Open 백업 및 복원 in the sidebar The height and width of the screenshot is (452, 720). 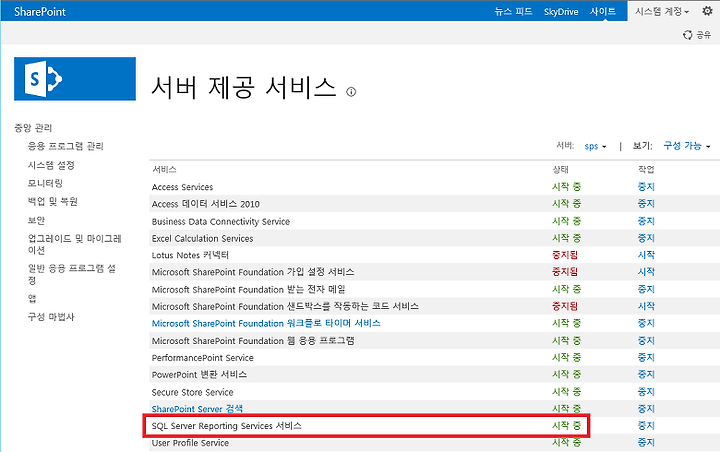(52, 202)
